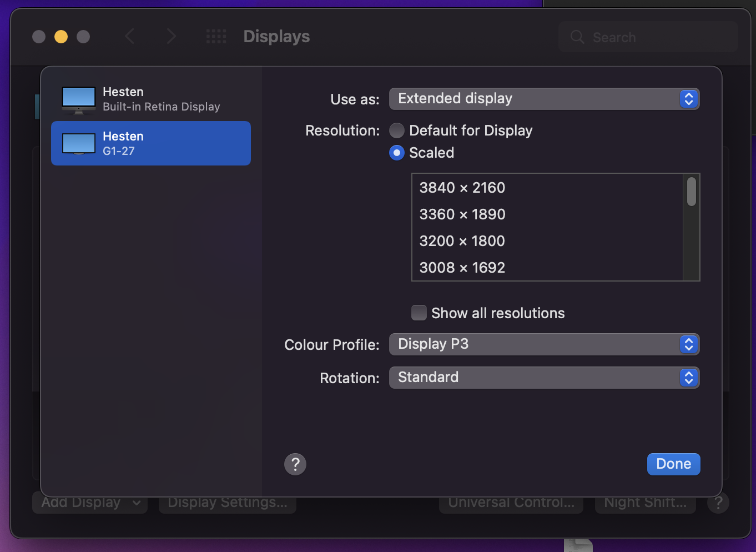Select the Scaled resolution radio button
Image resolution: width=756 pixels, height=552 pixels.
(x=397, y=153)
